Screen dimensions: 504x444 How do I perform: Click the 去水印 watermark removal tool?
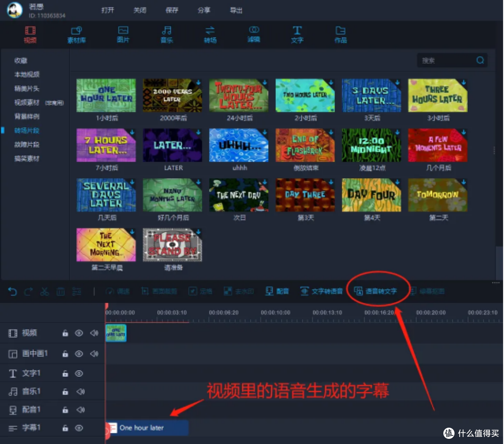[x=239, y=291]
